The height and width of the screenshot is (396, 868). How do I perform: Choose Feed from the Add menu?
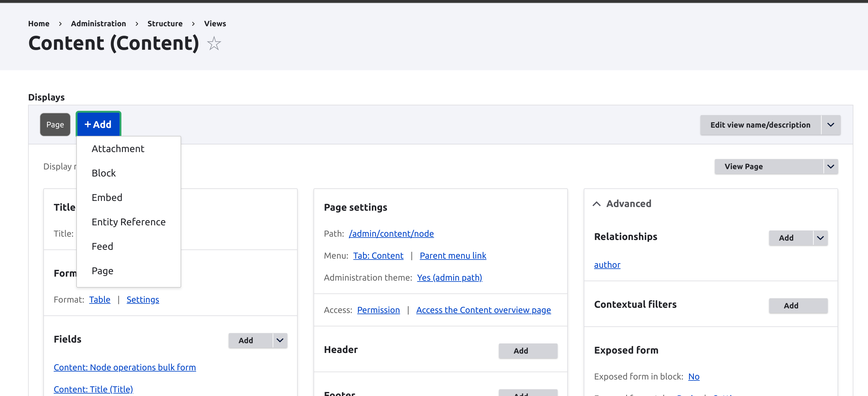[x=102, y=247]
